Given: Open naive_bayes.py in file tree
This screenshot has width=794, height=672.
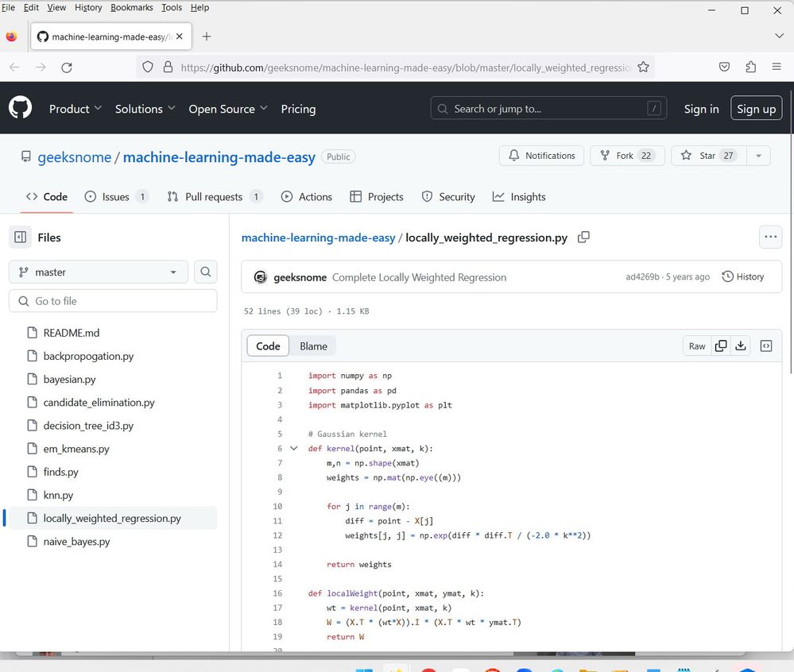Looking at the screenshot, I should 112,542.
